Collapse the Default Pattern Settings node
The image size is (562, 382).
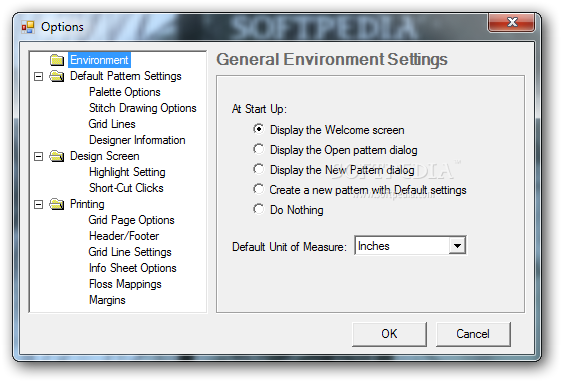38,76
